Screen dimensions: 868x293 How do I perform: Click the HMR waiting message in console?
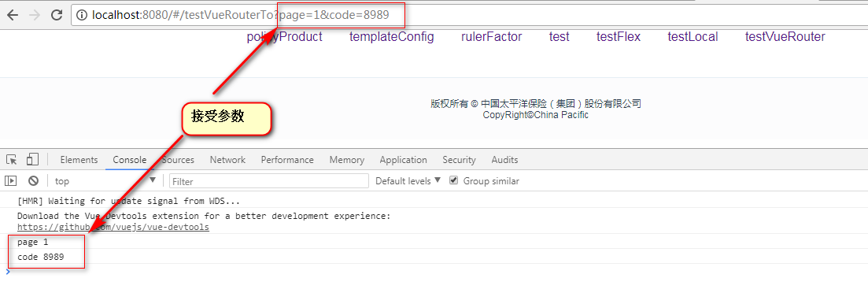tap(128, 201)
